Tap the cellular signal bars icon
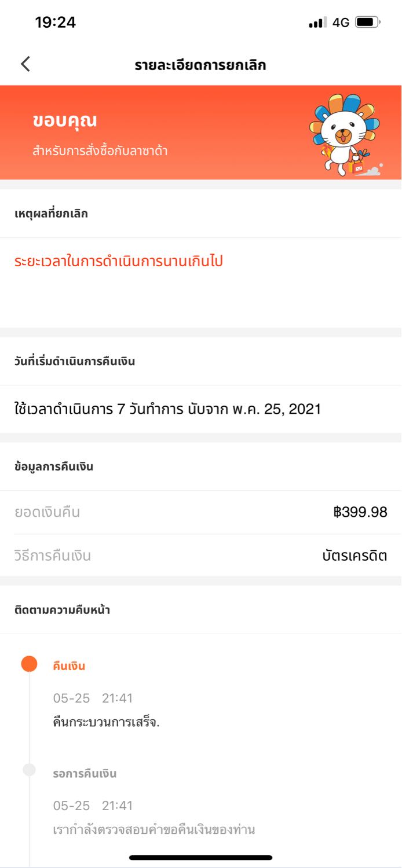This screenshot has width=402, height=868. [317, 23]
